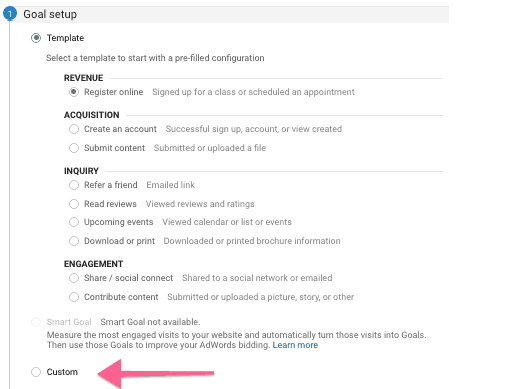Click the step 1 circle icon
Viewport: 517px width, 389px height.
[x=10, y=14]
